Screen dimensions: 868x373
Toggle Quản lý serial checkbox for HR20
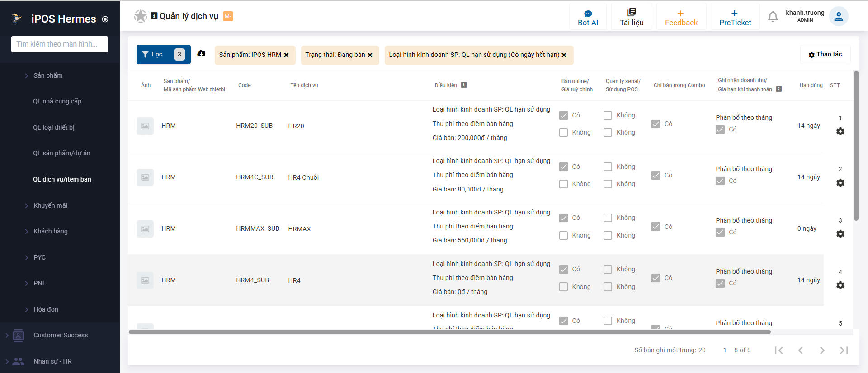608,115
